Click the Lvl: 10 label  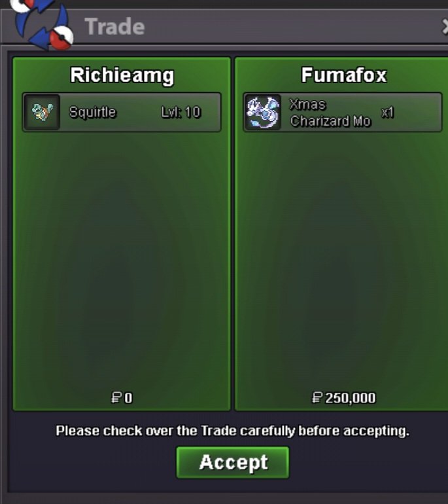click(181, 112)
